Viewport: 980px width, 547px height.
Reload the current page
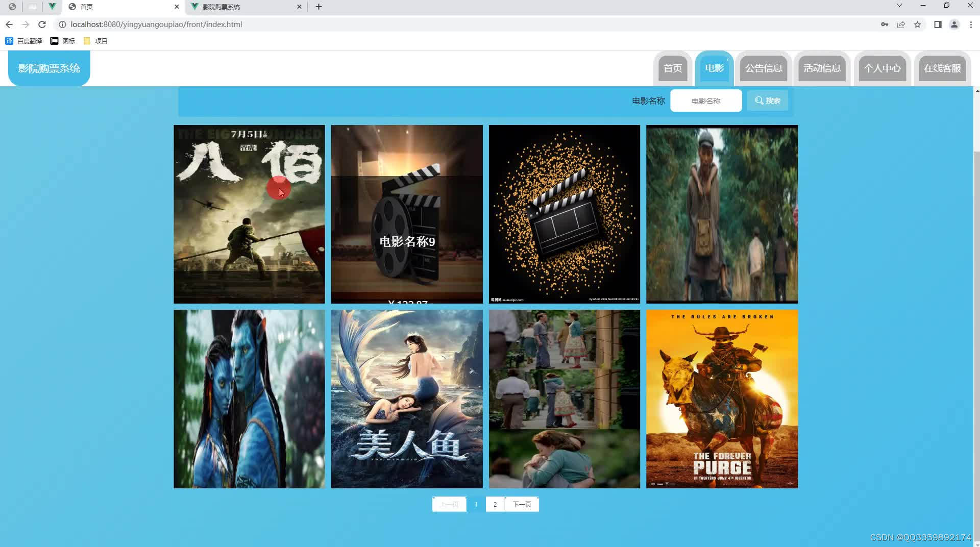pos(42,24)
